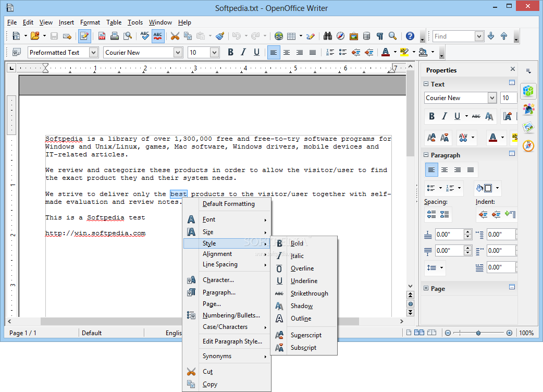Click the zoom slider handle in status bar
Screen dimensions: 543x392
(x=478, y=333)
